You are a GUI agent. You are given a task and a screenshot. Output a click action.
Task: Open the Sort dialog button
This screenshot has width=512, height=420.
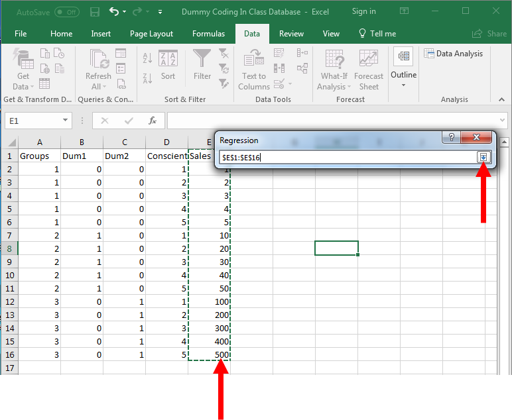tap(168, 65)
